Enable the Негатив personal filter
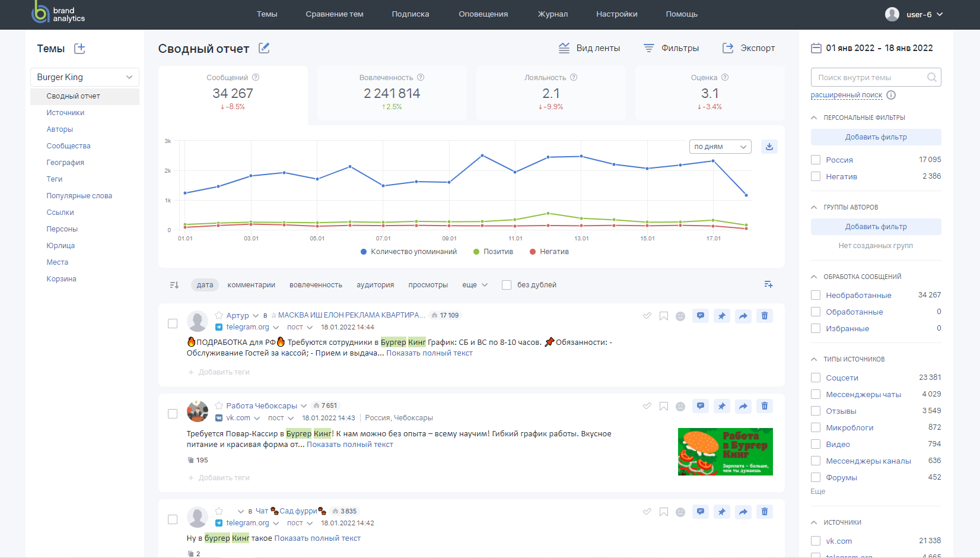This screenshot has height=558, width=980. tap(816, 176)
